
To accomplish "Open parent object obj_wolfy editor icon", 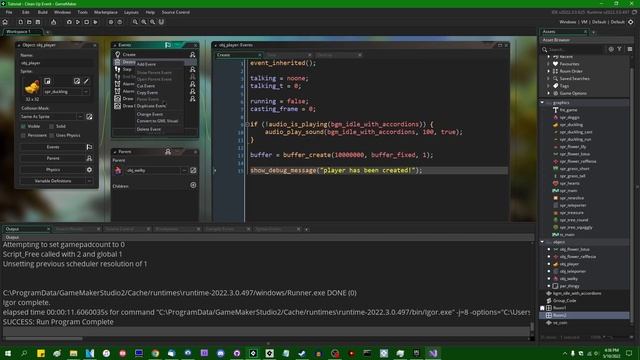I will coord(193,170).
